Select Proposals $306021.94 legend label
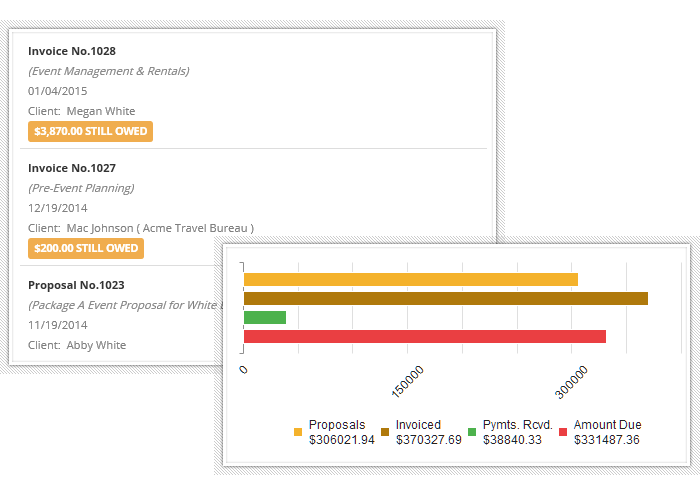This screenshot has width=700, height=500. (342, 432)
